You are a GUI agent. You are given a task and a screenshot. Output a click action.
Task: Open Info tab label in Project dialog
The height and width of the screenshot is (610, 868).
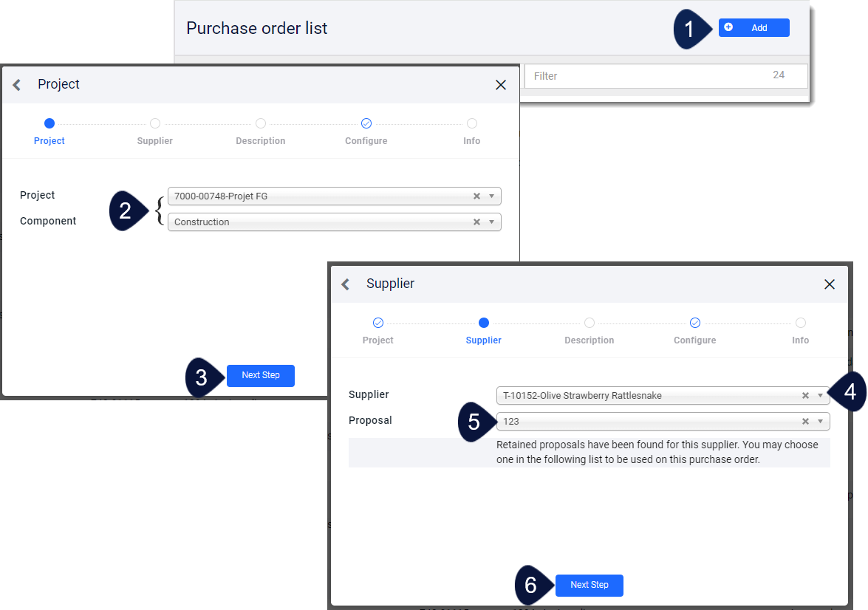click(471, 140)
